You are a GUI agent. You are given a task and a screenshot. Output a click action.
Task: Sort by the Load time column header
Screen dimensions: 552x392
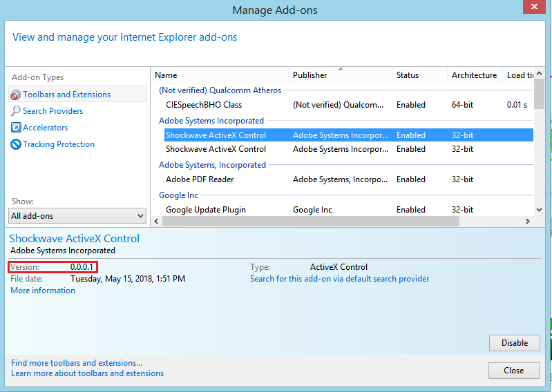tap(518, 75)
